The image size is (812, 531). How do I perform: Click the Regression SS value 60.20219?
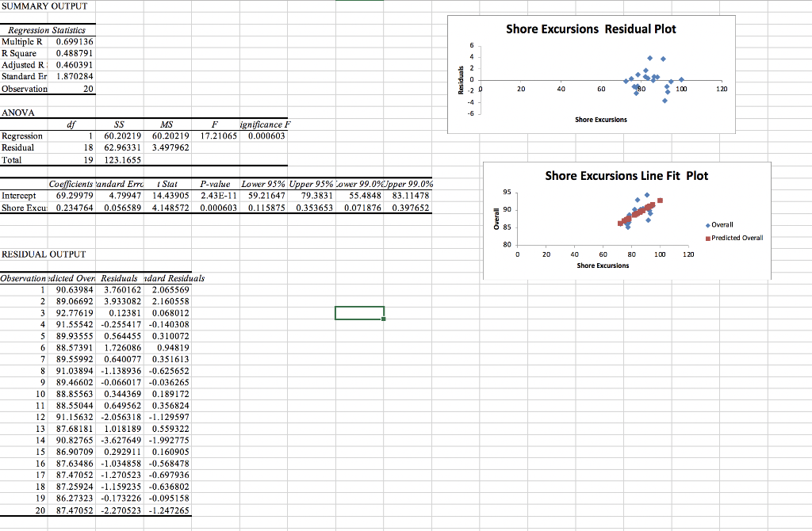click(123, 136)
